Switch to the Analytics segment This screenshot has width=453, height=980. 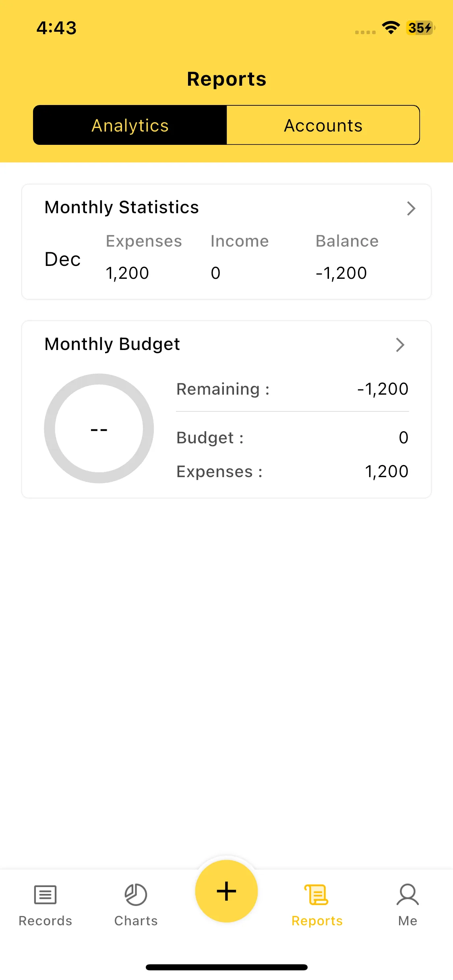tap(130, 125)
